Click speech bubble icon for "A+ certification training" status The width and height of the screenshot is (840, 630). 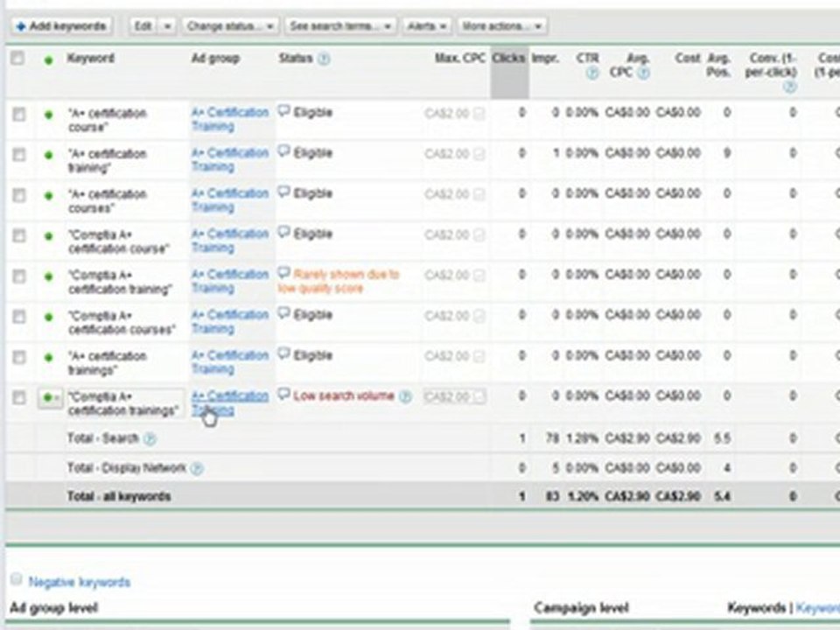[283, 151]
